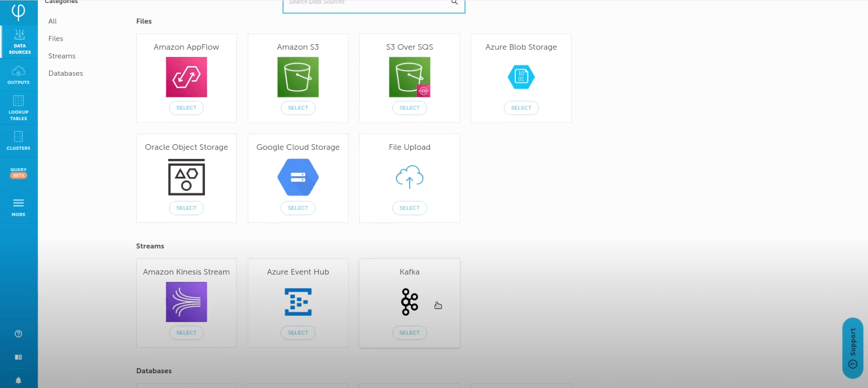
Task: Click the Azure Event Hub icon
Action: tap(298, 302)
